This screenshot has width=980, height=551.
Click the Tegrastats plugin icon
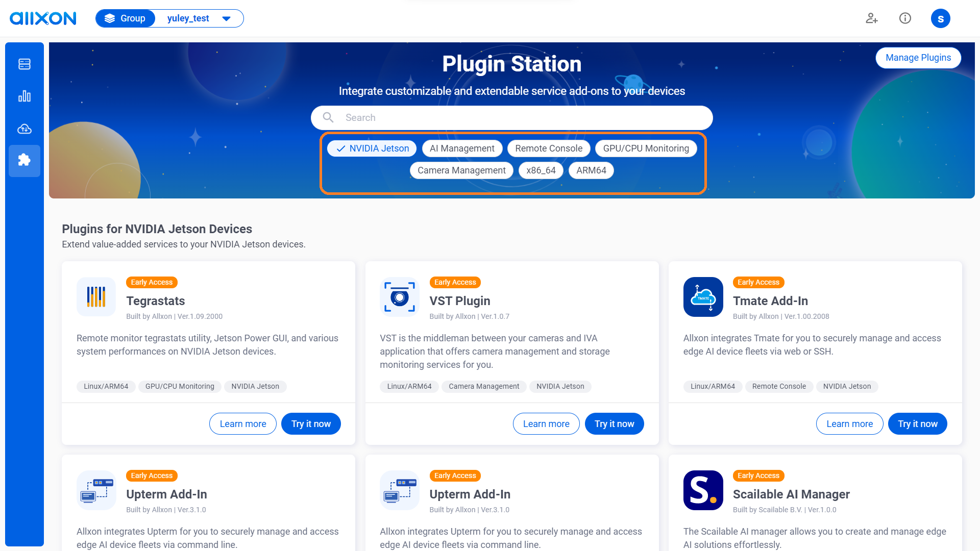pyautogui.click(x=96, y=297)
